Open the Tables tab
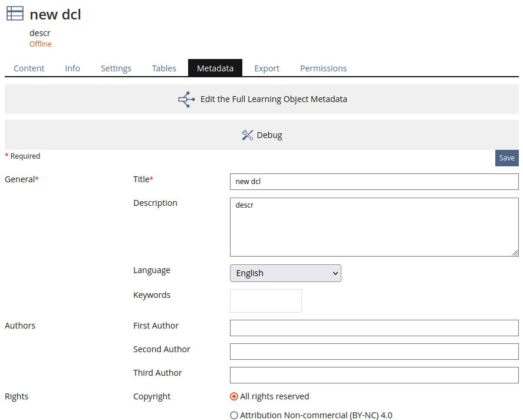This screenshot has height=420, width=523. pyautogui.click(x=164, y=68)
